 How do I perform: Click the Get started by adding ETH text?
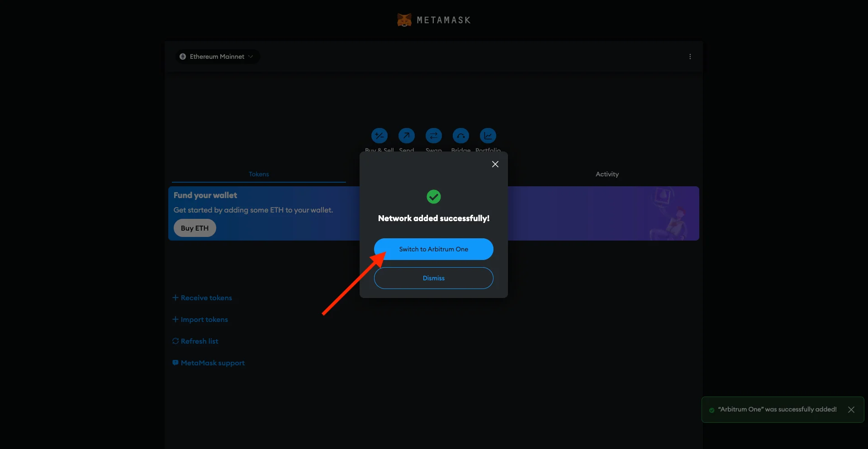253,210
